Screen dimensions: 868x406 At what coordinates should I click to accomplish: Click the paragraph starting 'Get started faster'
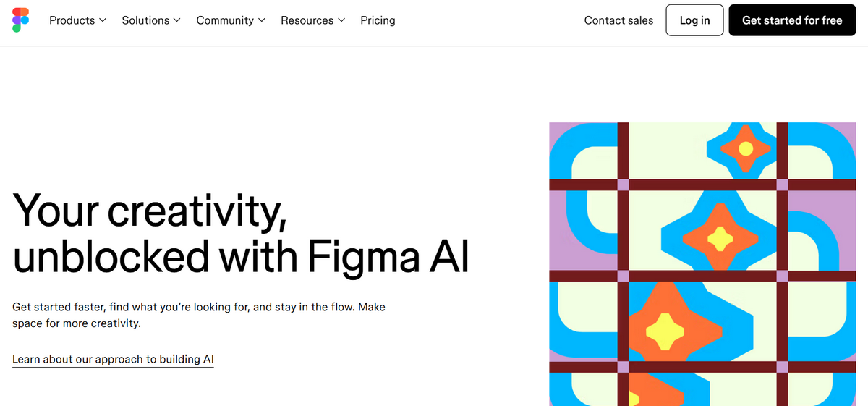(199, 315)
